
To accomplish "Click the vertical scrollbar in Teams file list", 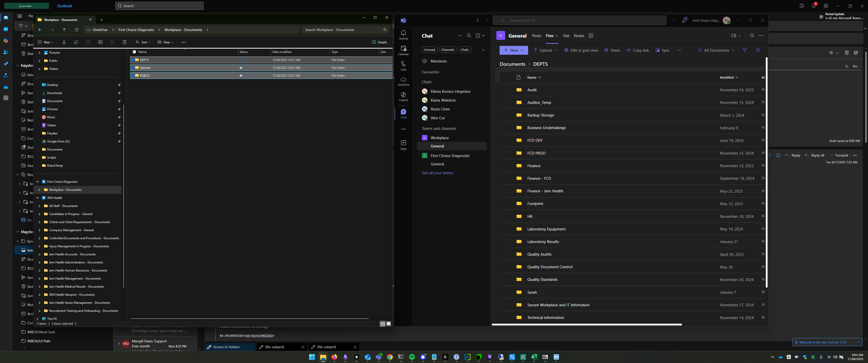I will pyautogui.click(x=766, y=172).
